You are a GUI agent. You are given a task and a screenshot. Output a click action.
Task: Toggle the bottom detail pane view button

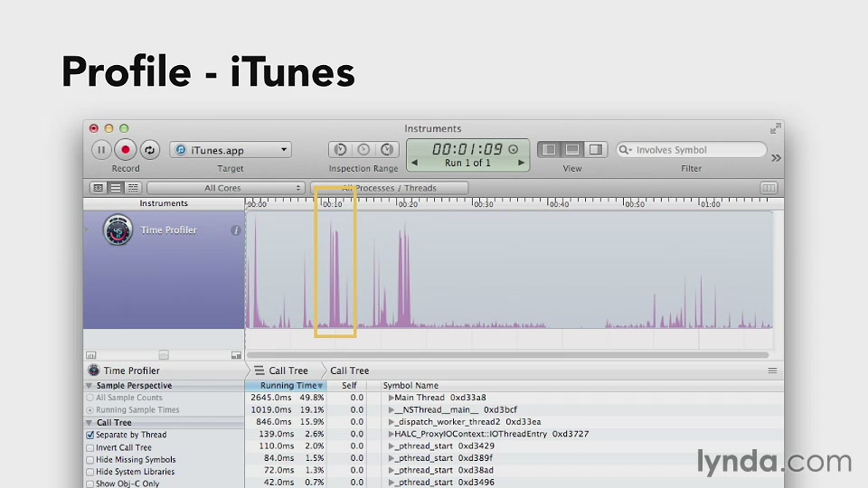pyautogui.click(x=572, y=149)
